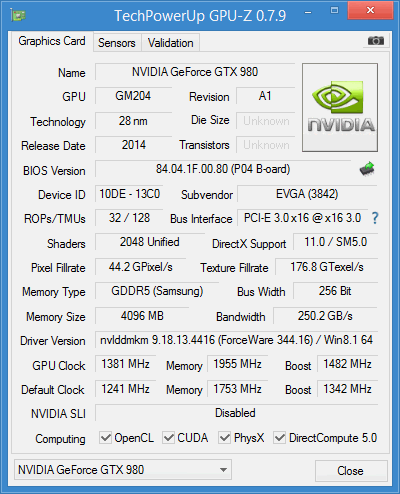Click the Computing label
Viewport: 400px width, 494px height.
click(60, 439)
